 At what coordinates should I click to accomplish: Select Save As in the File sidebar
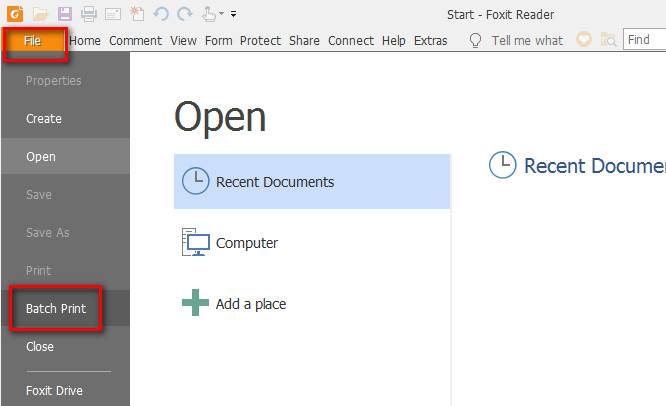coord(65,232)
